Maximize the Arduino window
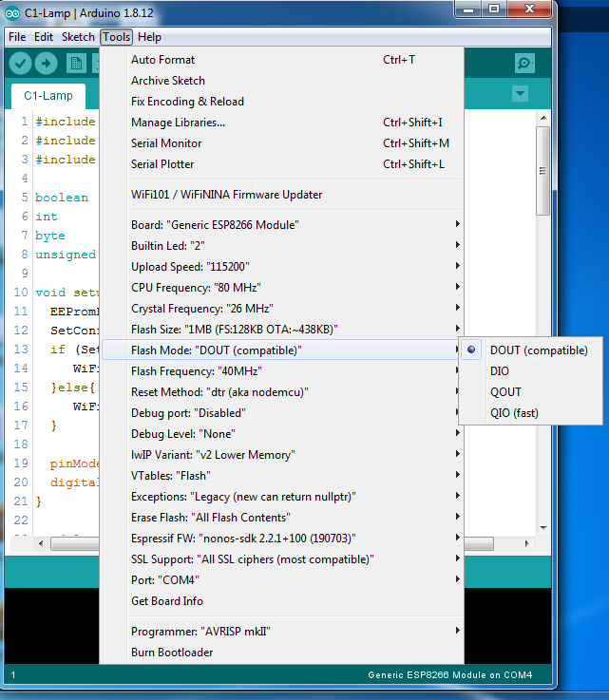609x700 pixels. coord(494,9)
